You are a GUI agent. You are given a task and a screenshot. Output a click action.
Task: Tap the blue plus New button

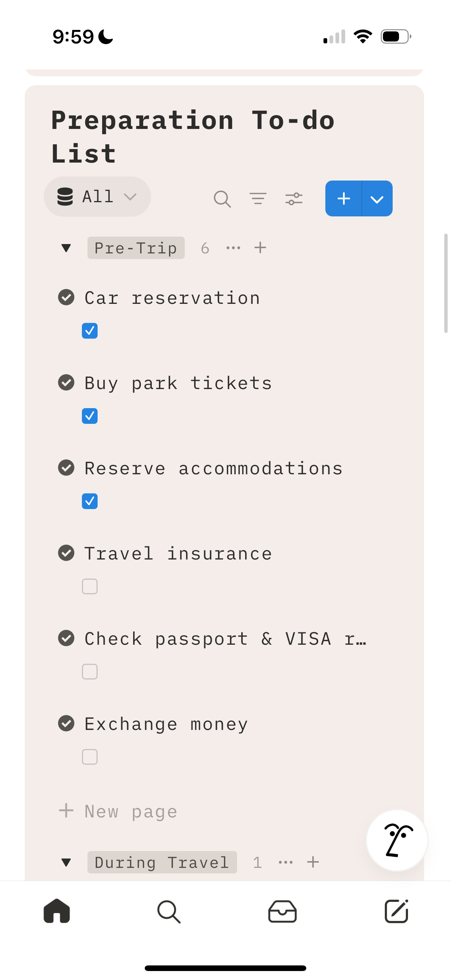point(343,198)
